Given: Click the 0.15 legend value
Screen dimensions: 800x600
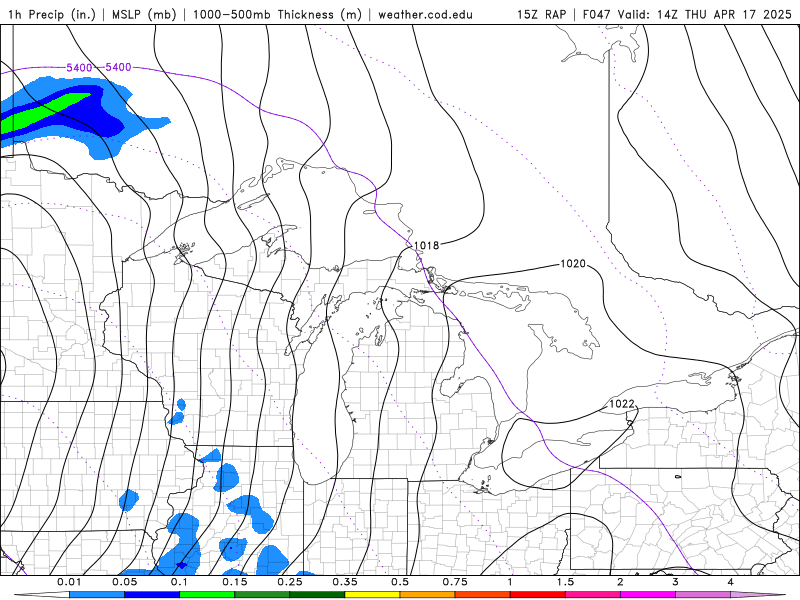Looking at the screenshot, I should (235, 582).
